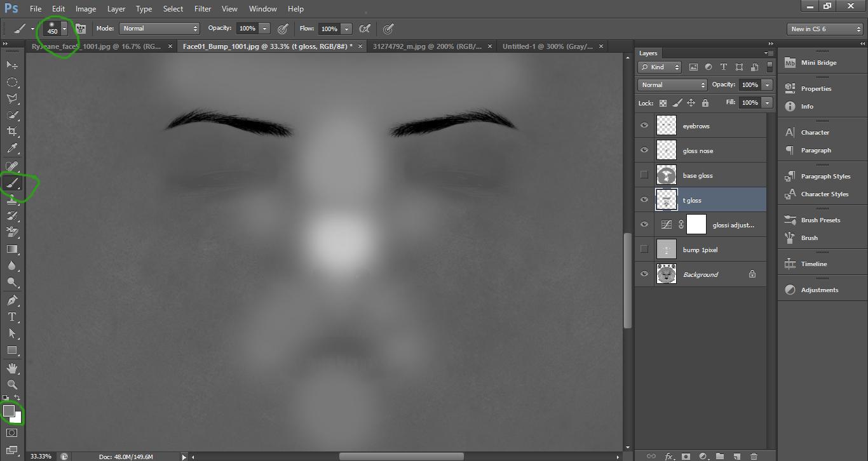868x461 pixels.
Task: Open the New in CS 6 workspace dropdown
Action: pos(825,29)
